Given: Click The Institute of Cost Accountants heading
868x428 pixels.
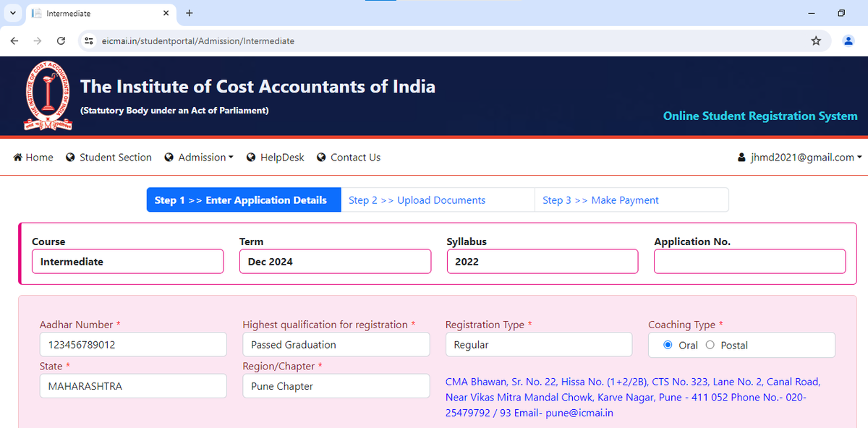Looking at the screenshot, I should pos(258,87).
